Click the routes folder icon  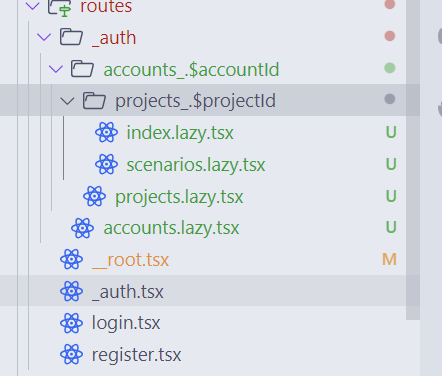tap(60, 7)
